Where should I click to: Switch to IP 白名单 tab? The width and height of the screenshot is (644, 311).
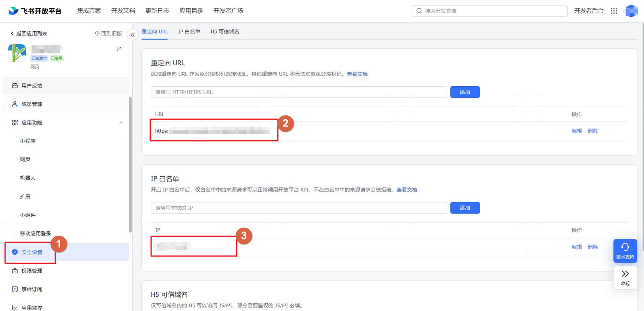coord(189,32)
